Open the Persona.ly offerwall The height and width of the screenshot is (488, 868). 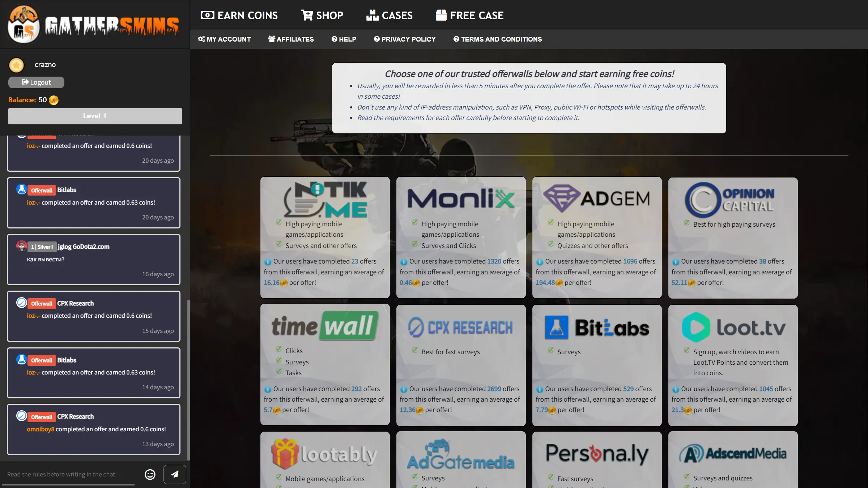tap(597, 460)
